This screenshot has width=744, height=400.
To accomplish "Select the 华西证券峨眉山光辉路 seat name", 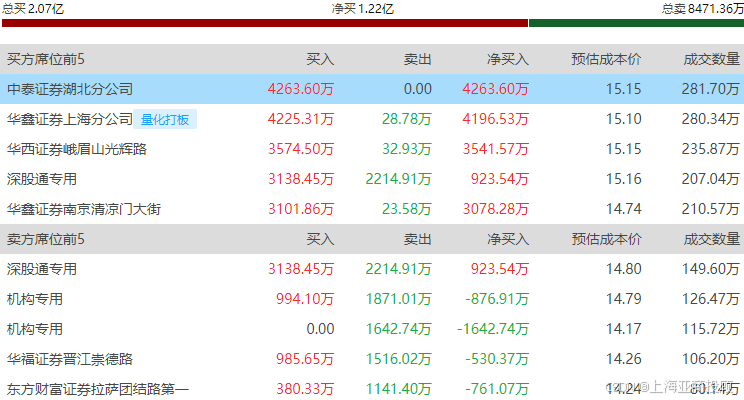I will tap(77, 149).
